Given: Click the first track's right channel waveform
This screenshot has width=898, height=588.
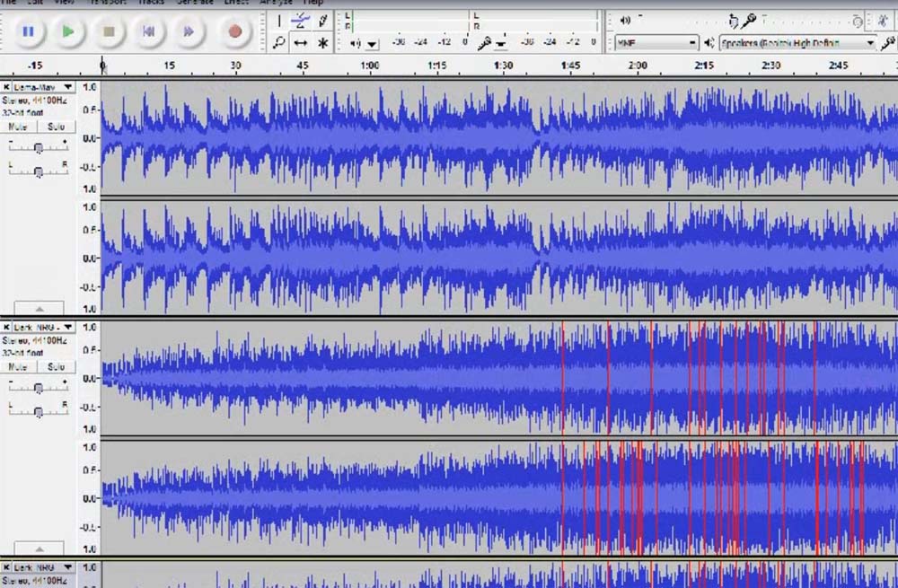Looking at the screenshot, I should coord(498,258).
